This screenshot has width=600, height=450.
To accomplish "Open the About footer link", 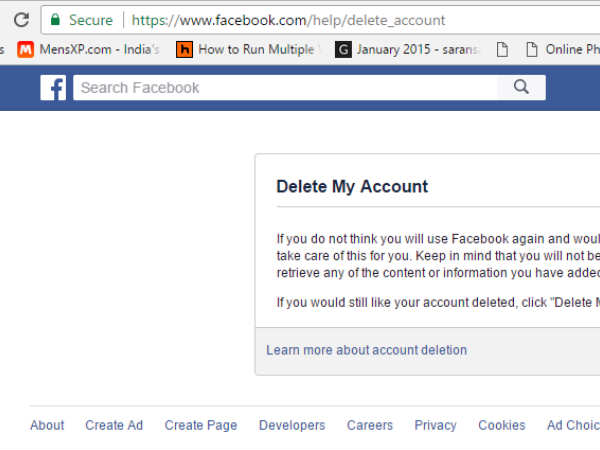I will 47,425.
